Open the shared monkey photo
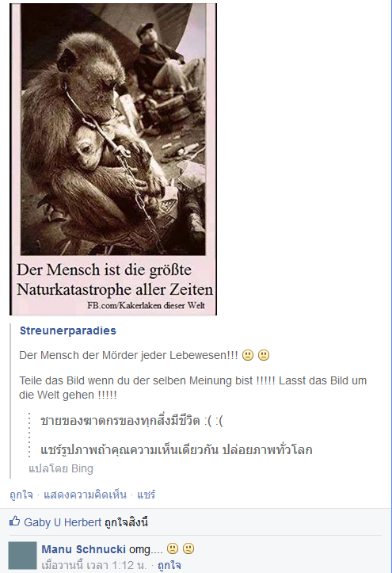The width and height of the screenshot is (392, 573). coord(113,159)
